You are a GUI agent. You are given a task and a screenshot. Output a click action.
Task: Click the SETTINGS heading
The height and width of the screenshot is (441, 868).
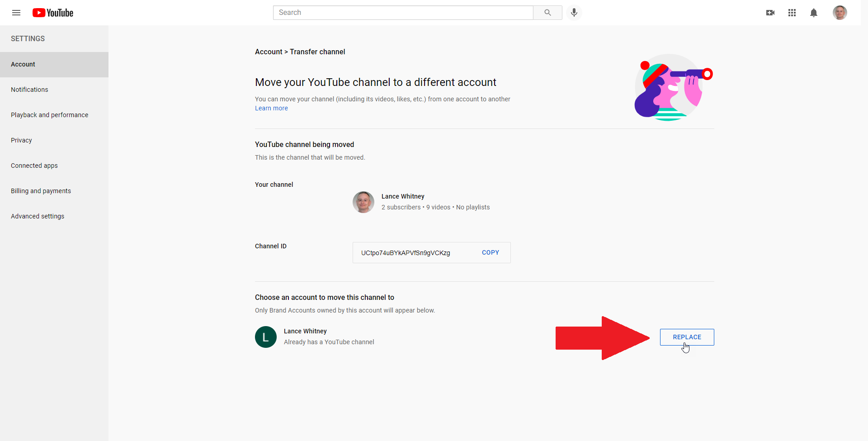click(x=28, y=38)
